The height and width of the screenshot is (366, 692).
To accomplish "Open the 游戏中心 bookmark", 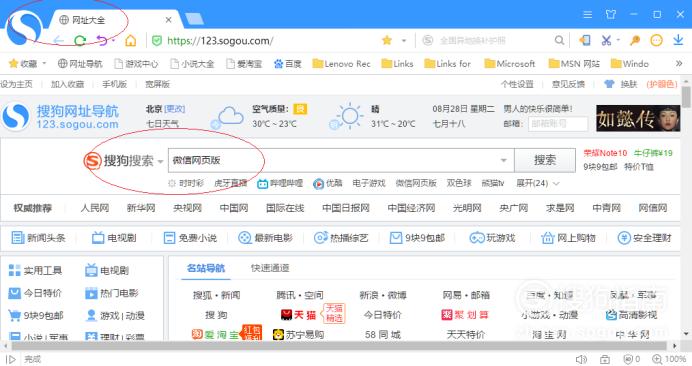I will (x=136, y=64).
